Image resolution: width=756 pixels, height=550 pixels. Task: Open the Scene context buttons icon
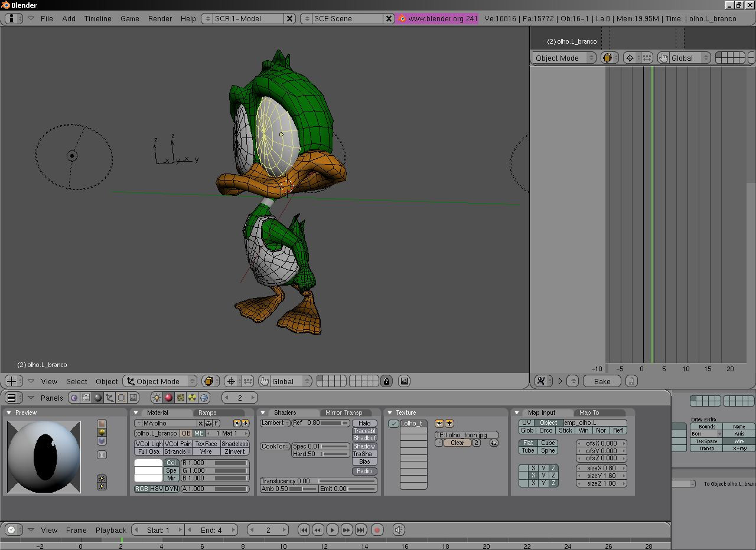[x=133, y=398]
